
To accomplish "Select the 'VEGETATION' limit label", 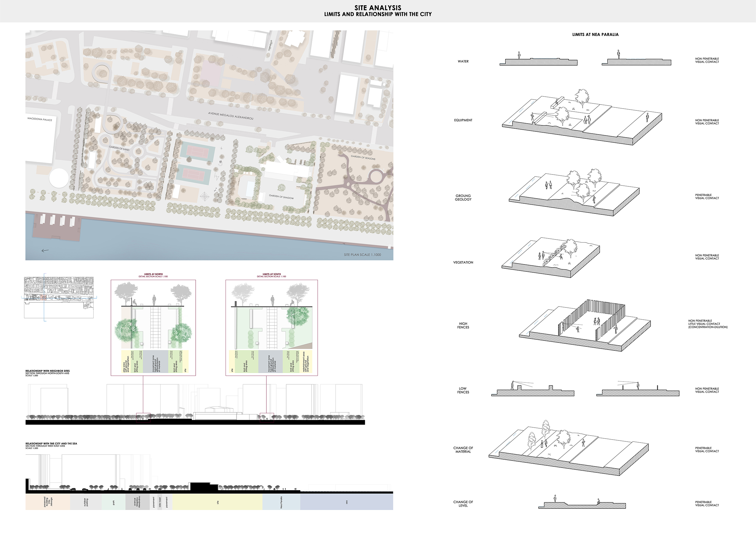I will [x=463, y=263].
